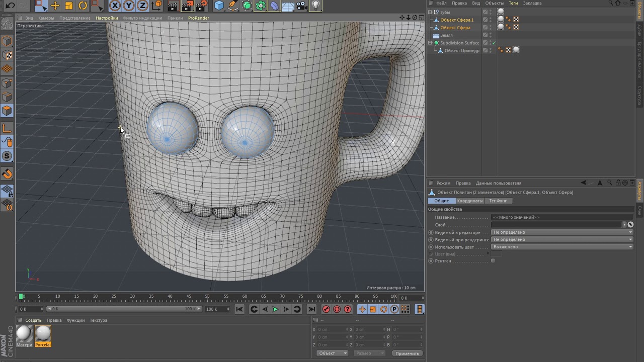Add a Cube primitive from toolbar
The height and width of the screenshot is (362, 644).
tap(219, 6)
